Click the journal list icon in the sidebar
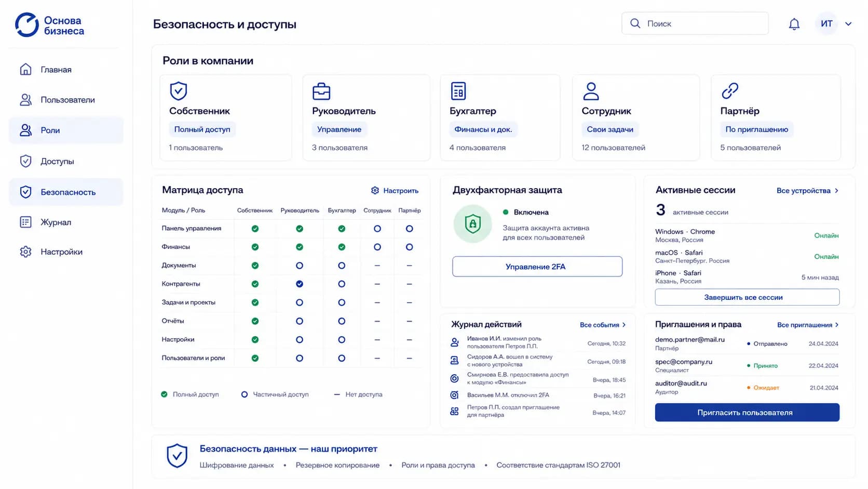Viewport: 868px width, 489px height. (x=25, y=222)
